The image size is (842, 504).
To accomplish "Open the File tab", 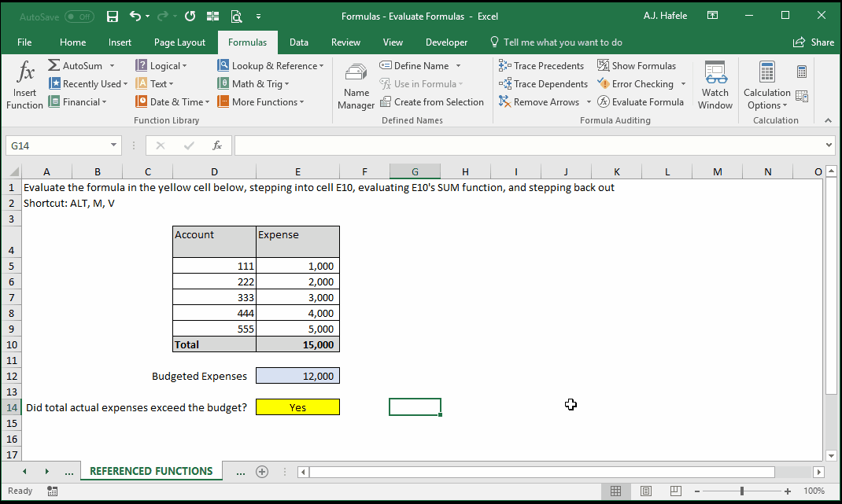I will click(x=24, y=42).
